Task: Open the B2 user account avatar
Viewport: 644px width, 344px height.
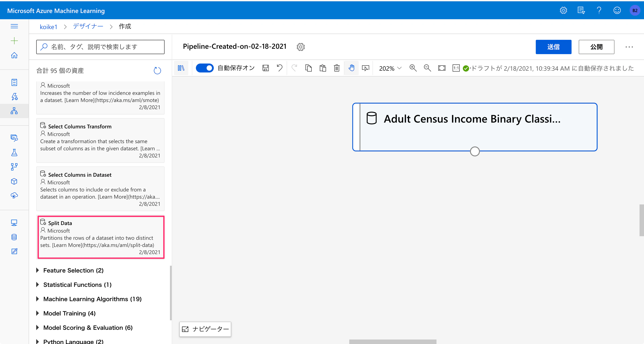Action: point(635,11)
